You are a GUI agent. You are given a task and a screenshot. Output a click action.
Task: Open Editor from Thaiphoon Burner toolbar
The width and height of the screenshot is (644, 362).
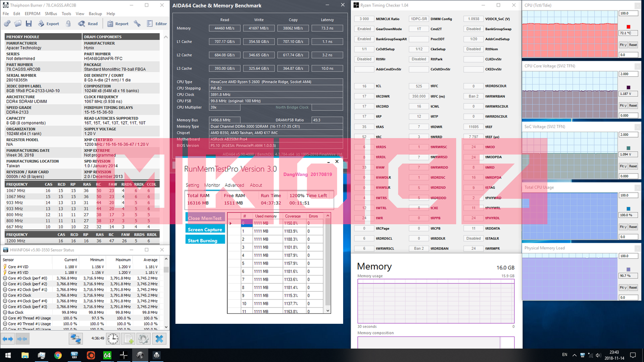(156, 24)
